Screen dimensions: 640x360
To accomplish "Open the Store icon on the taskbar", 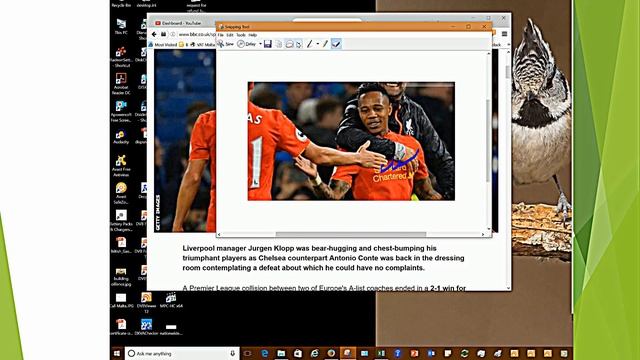I will [x=298, y=353].
